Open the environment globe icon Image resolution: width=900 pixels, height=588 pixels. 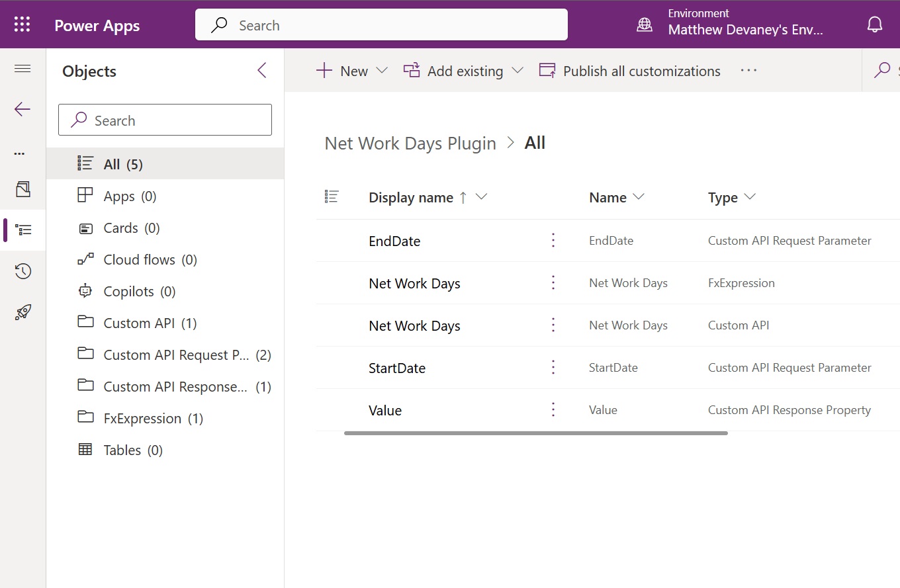644,25
